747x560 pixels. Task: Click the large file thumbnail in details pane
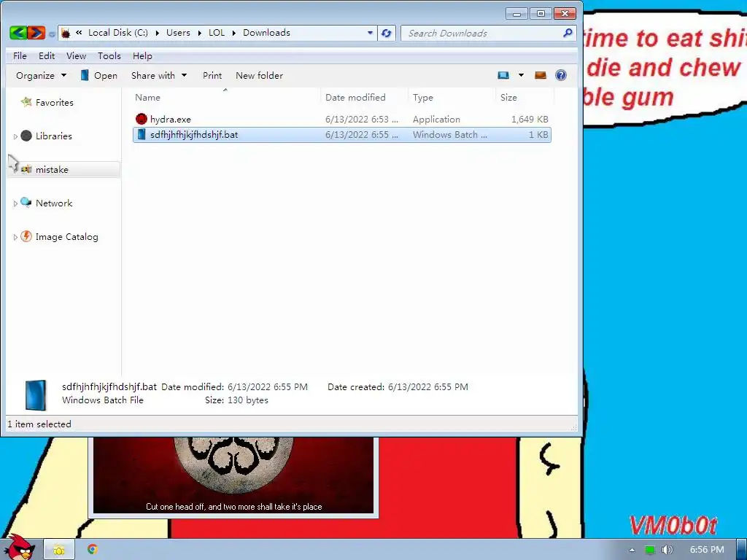36,394
